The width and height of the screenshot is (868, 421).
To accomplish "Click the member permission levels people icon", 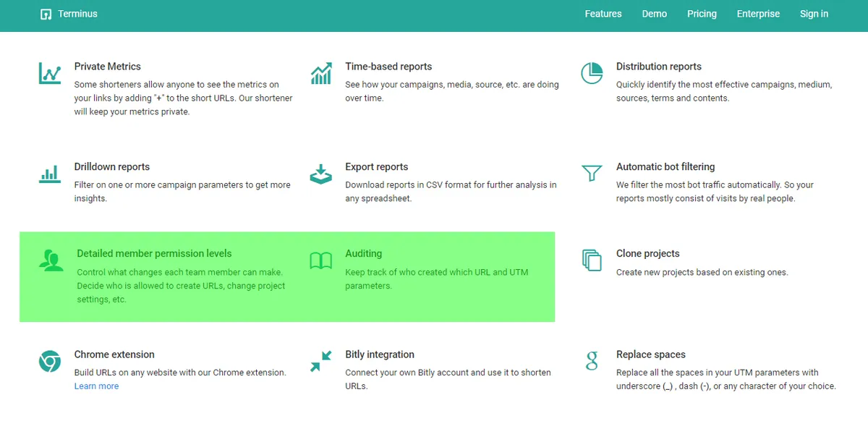I will click(51, 260).
